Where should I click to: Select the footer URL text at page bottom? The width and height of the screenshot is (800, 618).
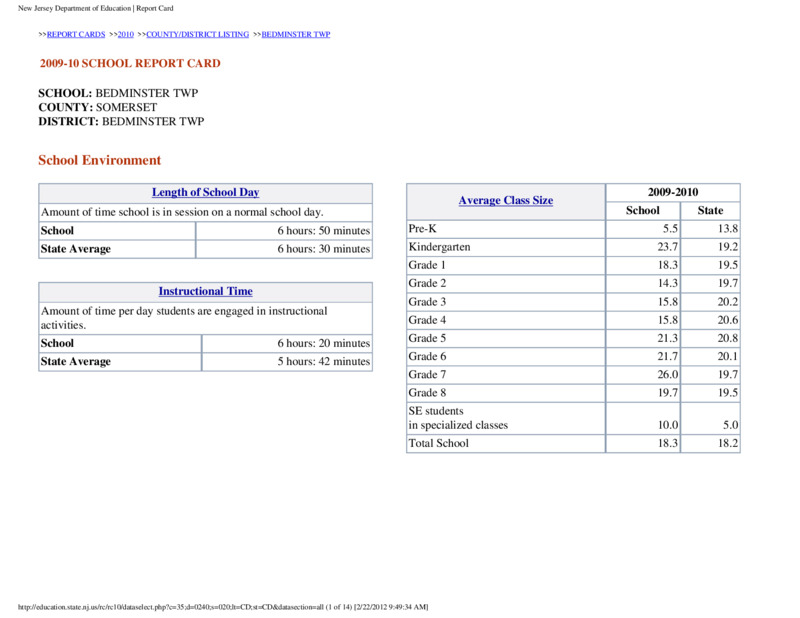pyautogui.click(x=223, y=607)
